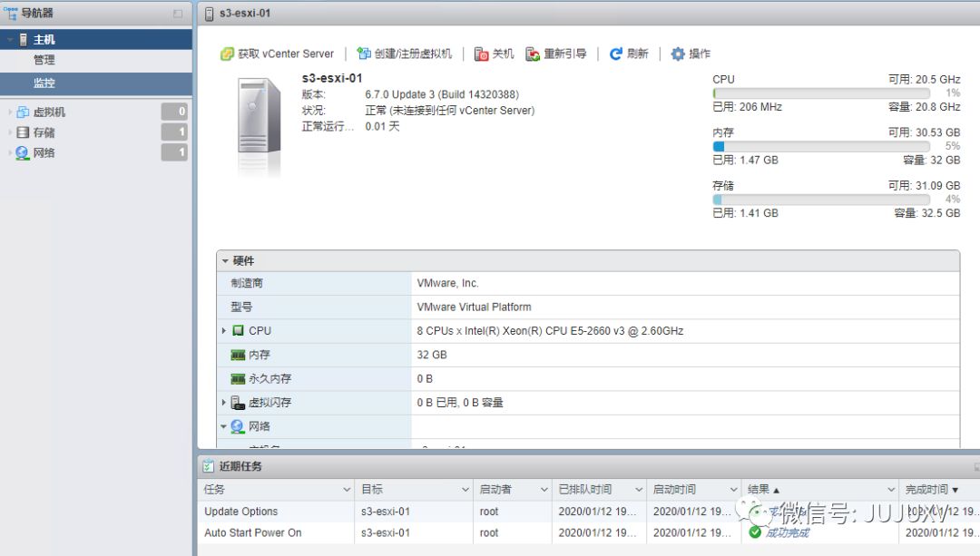Screen dimensions: 980x556
Task: Click the 关机 shutdown button
Action: 494,54
